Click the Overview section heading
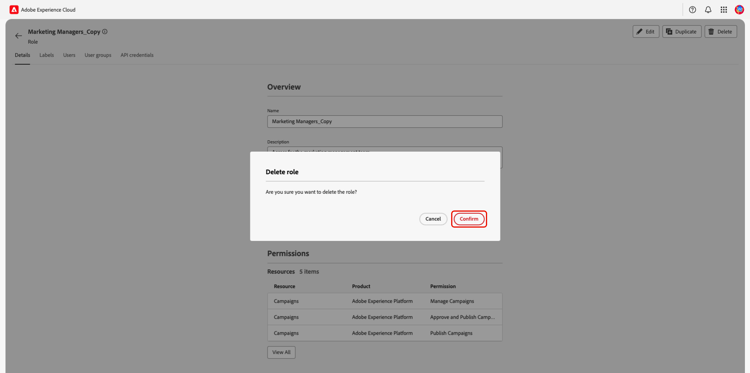The width and height of the screenshot is (750, 373). [x=284, y=87]
